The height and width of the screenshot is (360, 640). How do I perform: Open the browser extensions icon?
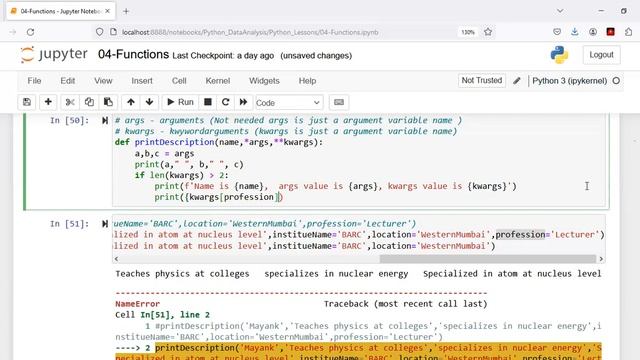click(629, 32)
